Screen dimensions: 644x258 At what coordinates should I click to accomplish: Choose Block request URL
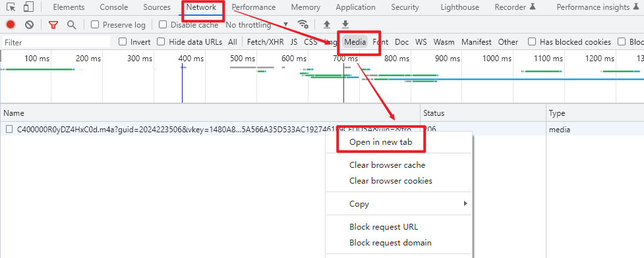coord(384,227)
